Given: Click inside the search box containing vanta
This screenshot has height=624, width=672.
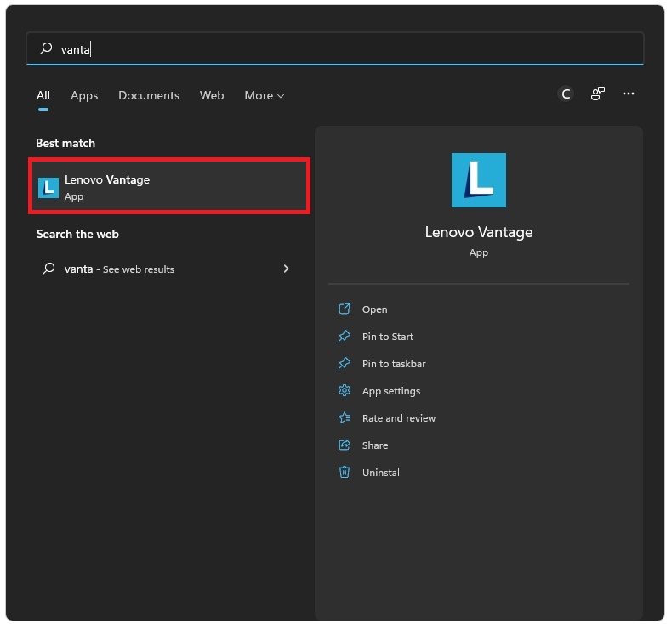Looking at the screenshot, I should tap(340, 49).
